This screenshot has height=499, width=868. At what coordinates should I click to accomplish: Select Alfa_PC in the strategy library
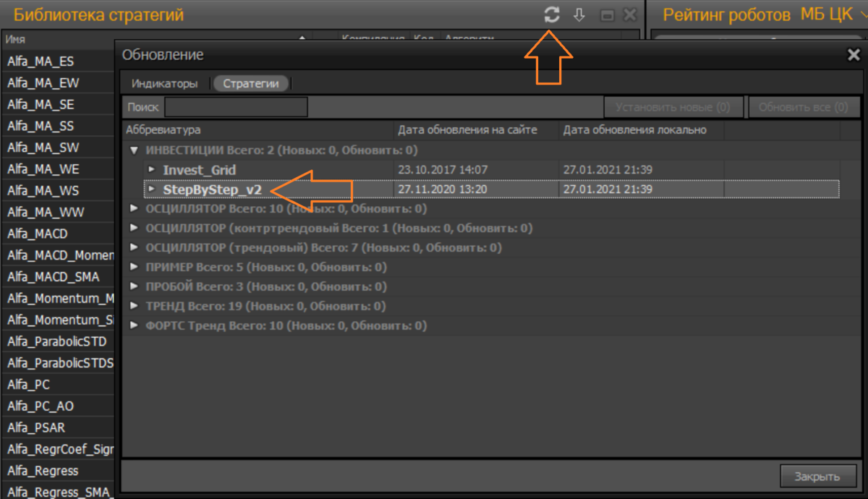(x=28, y=385)
